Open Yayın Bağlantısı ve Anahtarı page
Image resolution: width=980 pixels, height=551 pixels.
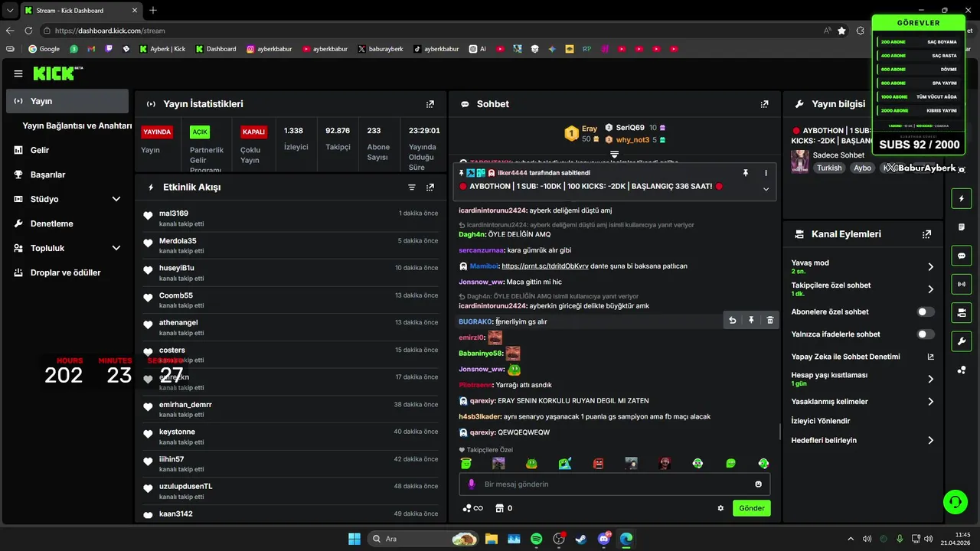click(77, 126)
